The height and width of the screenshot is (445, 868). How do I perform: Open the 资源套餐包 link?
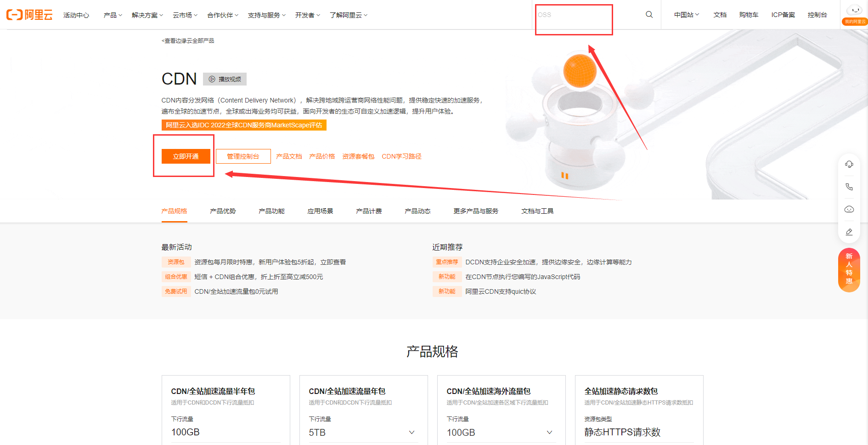coord(358,156)
